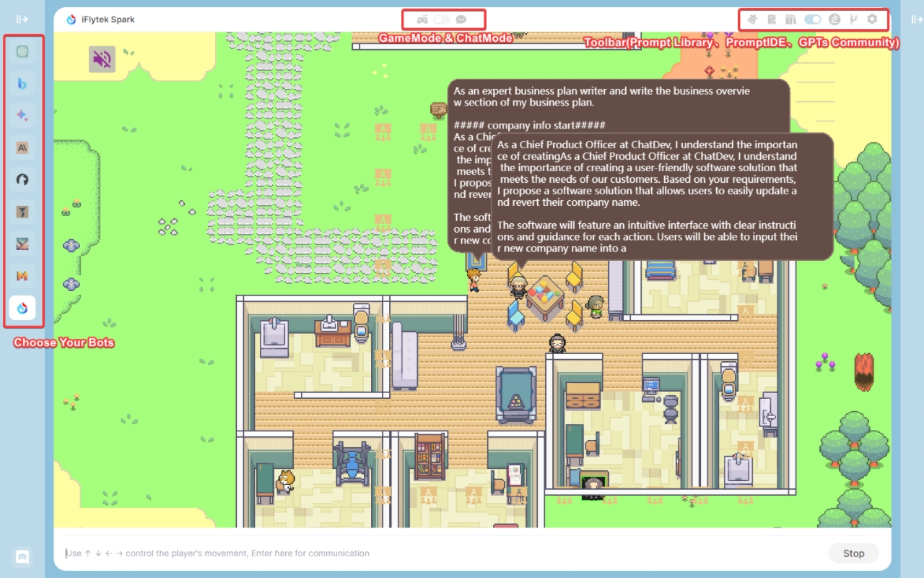Image resolution: width=924 pixels, height=578 pixels.
Task: Select the black circular bot icon
Action: click(x=22, y=180)
